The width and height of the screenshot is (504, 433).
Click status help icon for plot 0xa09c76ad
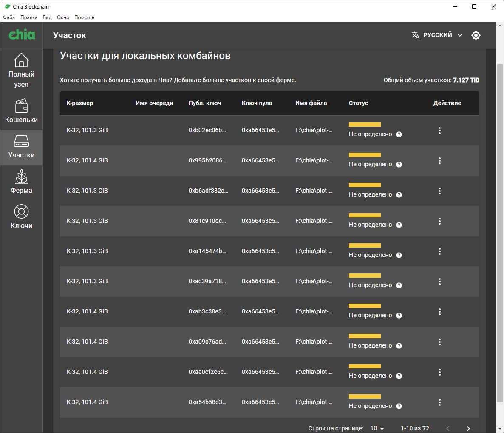click(399, 346)
